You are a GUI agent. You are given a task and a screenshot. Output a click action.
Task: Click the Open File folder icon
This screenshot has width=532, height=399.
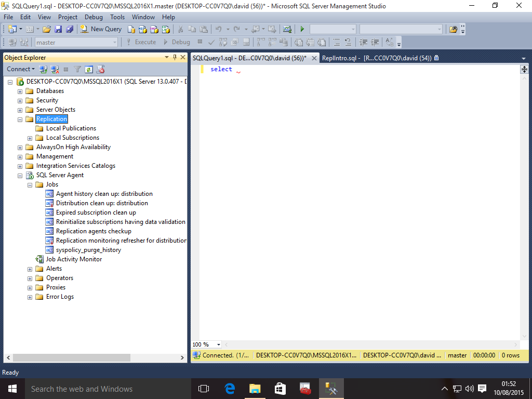47,29
